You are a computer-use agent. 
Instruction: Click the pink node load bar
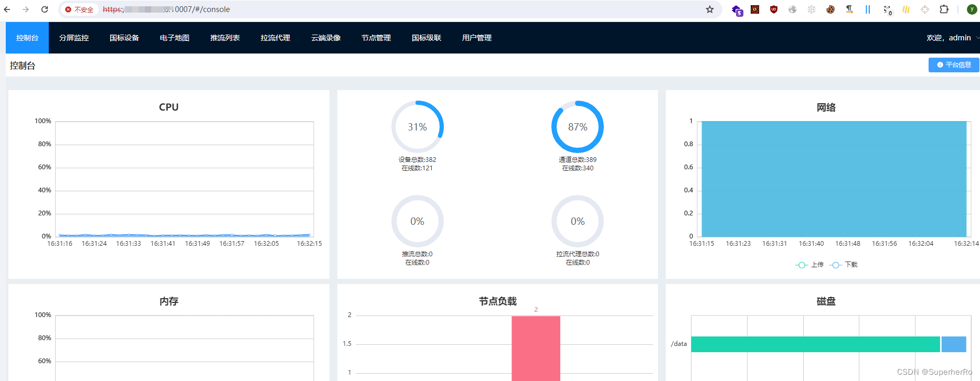click(x=536, y=349)
